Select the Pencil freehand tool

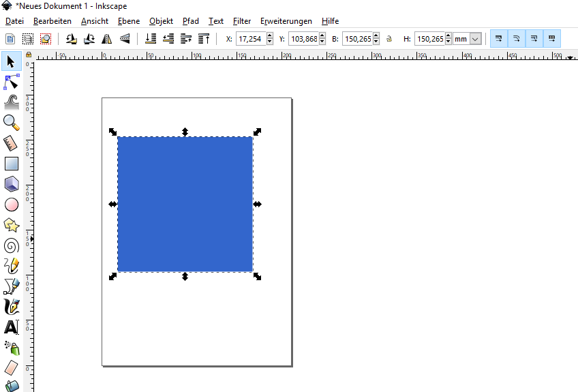[x=11, y=266]
